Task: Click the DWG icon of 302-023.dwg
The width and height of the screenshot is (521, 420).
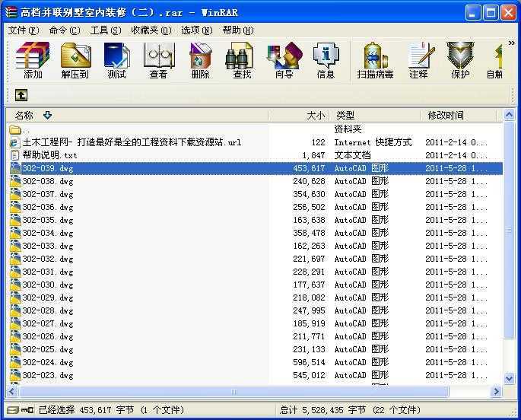Action: pos(15,375)
